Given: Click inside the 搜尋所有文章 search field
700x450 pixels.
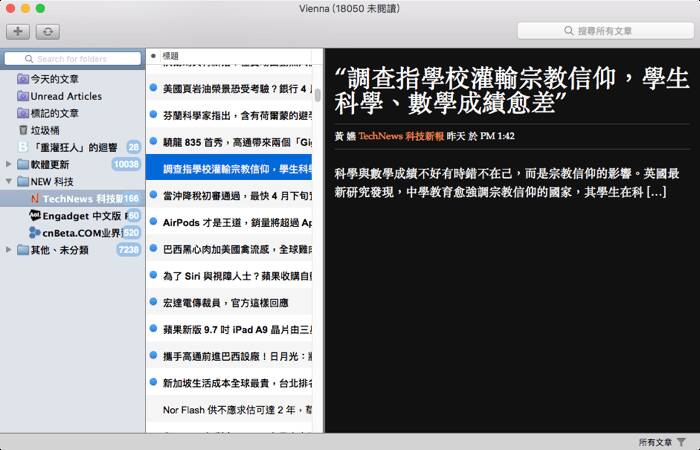Looking at the screenshot, I should click(x=605, y=31).
